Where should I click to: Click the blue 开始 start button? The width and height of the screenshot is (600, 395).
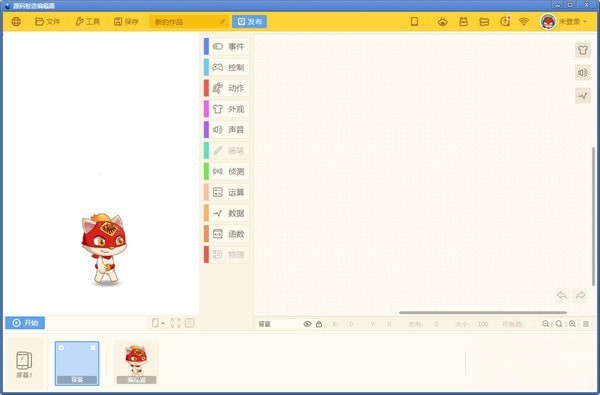25,323
